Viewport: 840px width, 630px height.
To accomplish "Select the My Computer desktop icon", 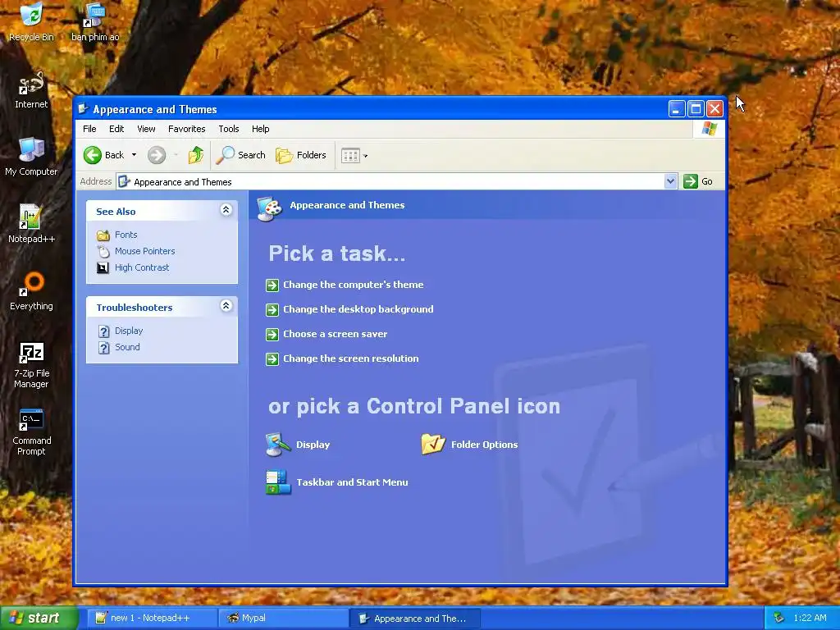I will pyautogui.click(x=31, y=157).
